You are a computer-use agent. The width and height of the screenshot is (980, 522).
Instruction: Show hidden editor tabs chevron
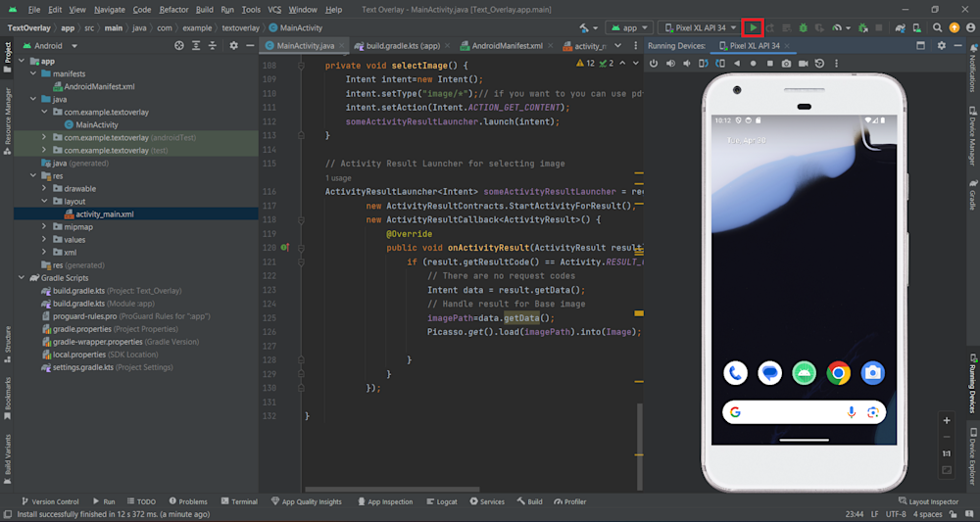coord(618,46)
